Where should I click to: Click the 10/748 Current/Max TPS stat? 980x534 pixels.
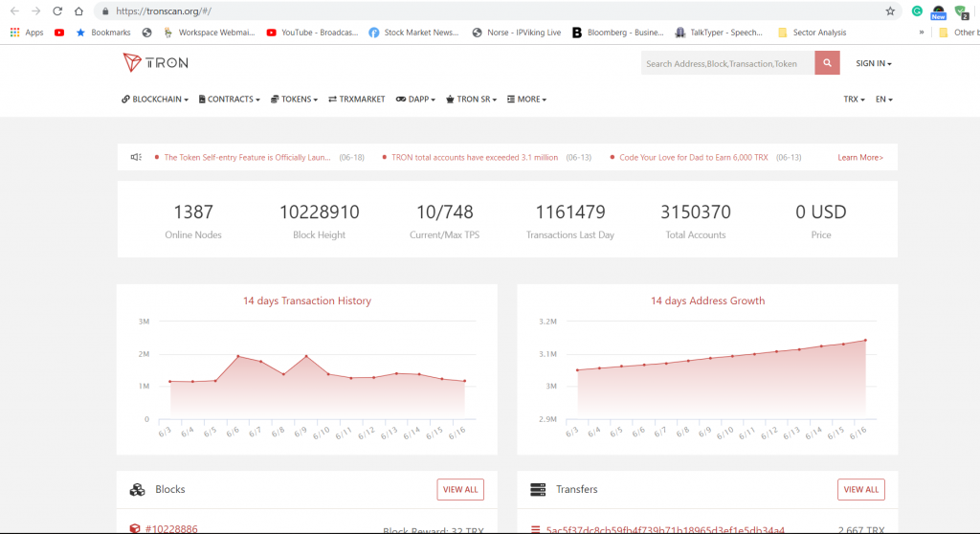coord(444,221)
